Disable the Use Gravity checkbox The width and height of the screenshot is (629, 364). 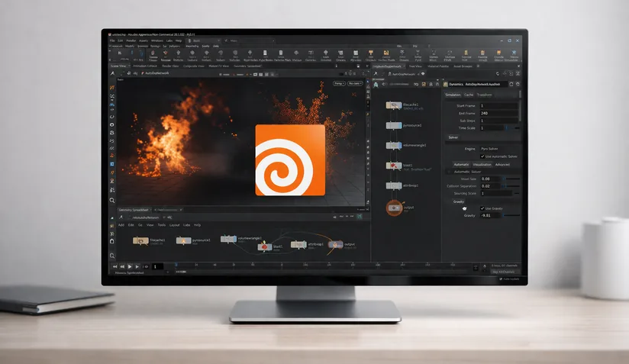482,208
